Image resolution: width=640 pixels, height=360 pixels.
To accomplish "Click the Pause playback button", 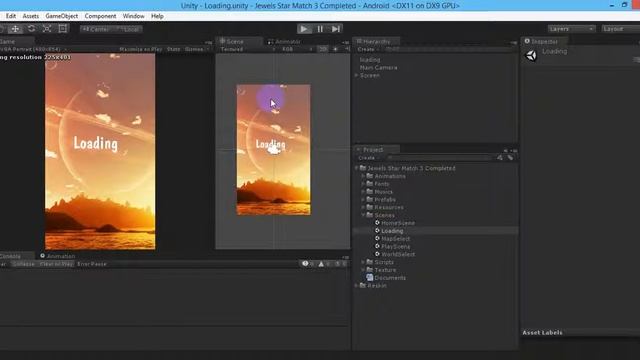I will tap(320, 29).
